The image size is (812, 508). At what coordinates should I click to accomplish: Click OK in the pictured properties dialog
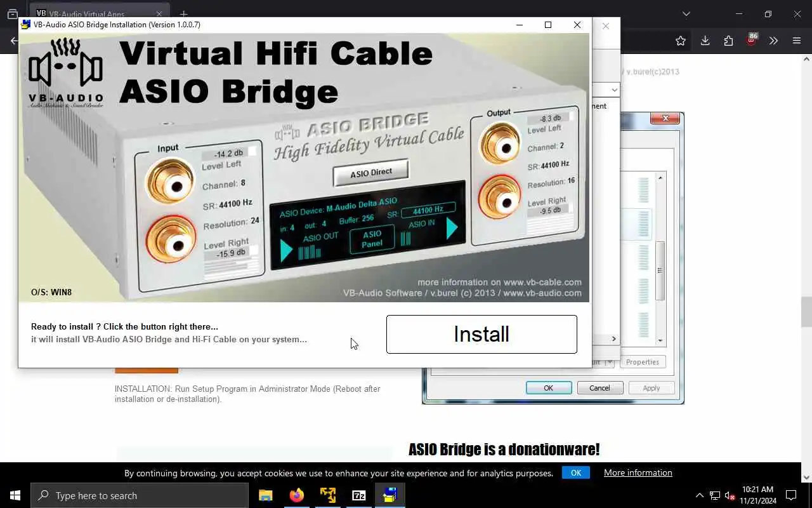549,388
